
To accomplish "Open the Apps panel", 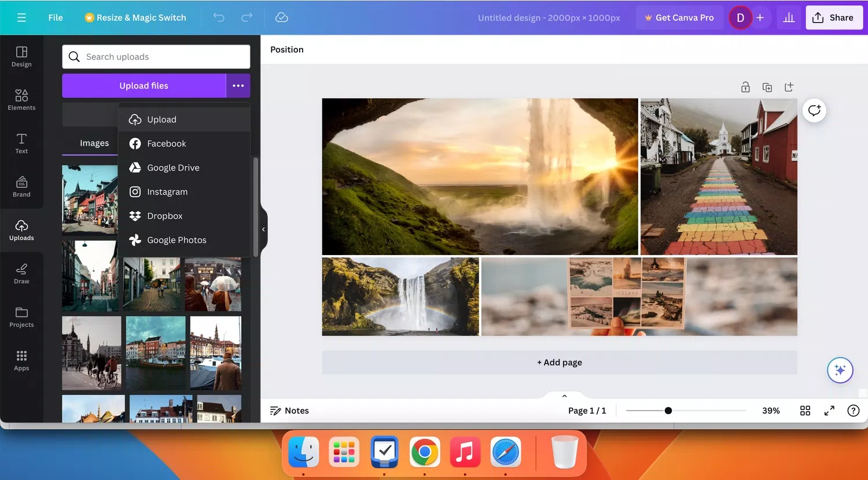I will [x=21, y=360].
